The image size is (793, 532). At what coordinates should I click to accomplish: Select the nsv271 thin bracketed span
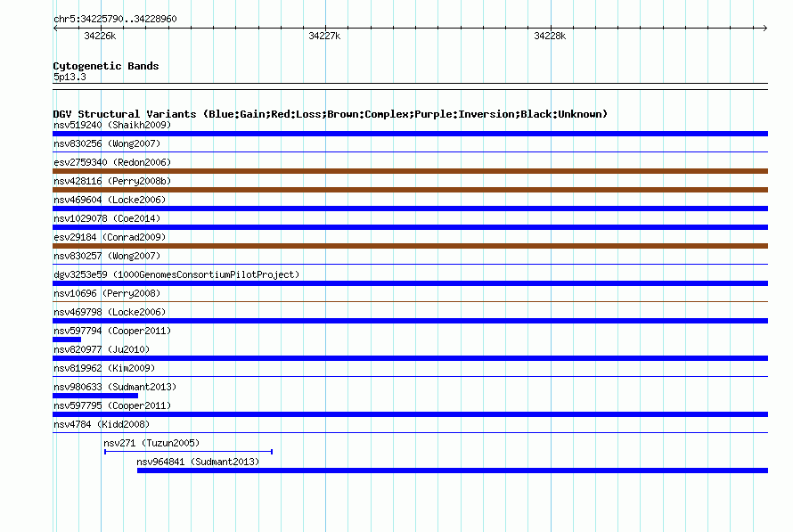click(x=189, y=452)
